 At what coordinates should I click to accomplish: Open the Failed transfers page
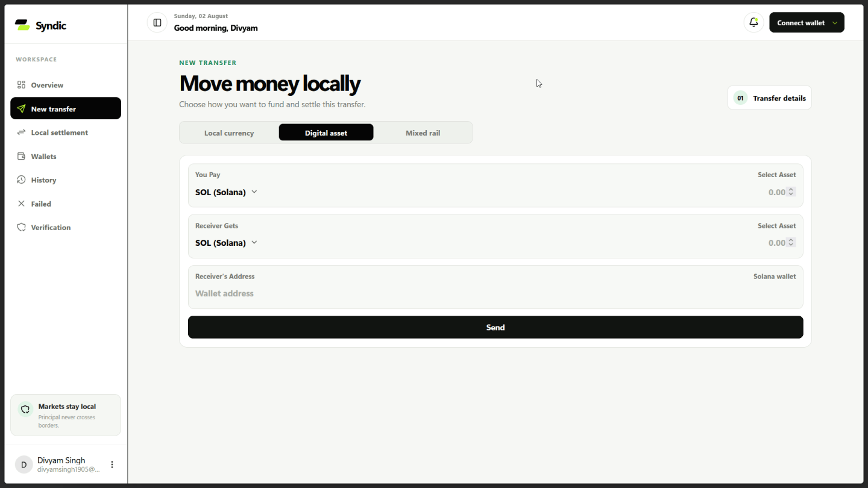coord(66,204)
